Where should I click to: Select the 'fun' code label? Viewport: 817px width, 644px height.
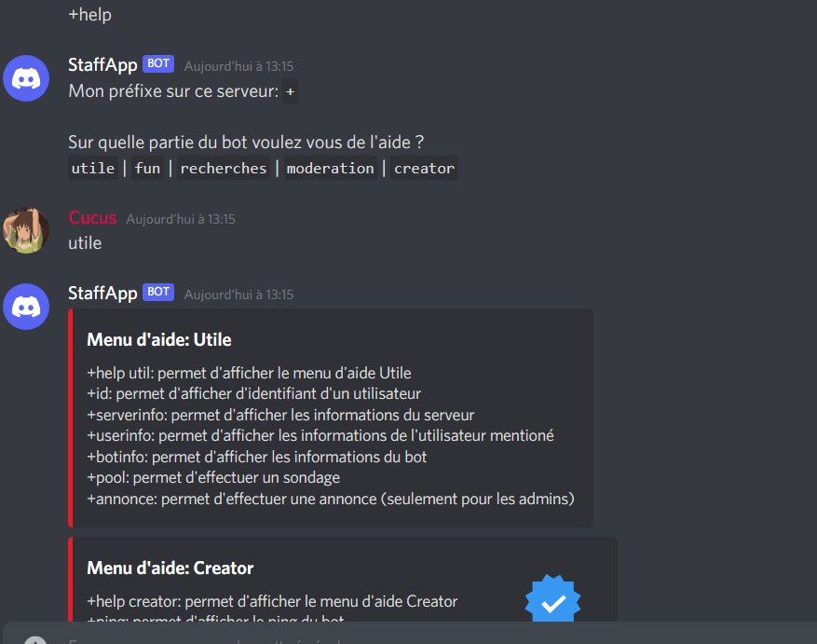coord(147,169)
